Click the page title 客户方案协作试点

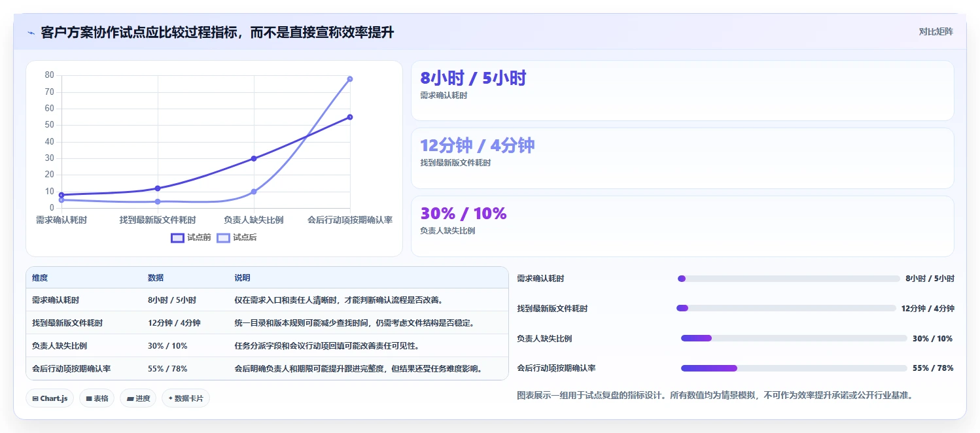(217, 32)
